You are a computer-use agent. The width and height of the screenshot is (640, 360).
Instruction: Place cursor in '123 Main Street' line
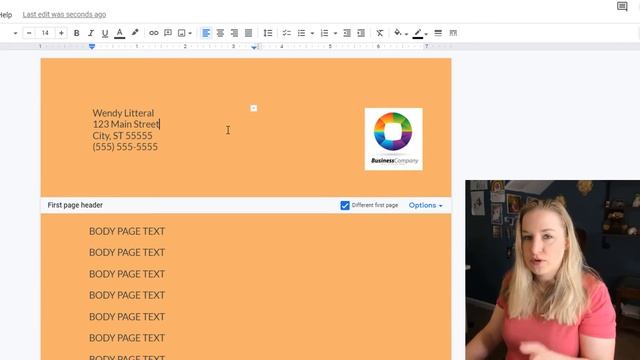point(126,124)
